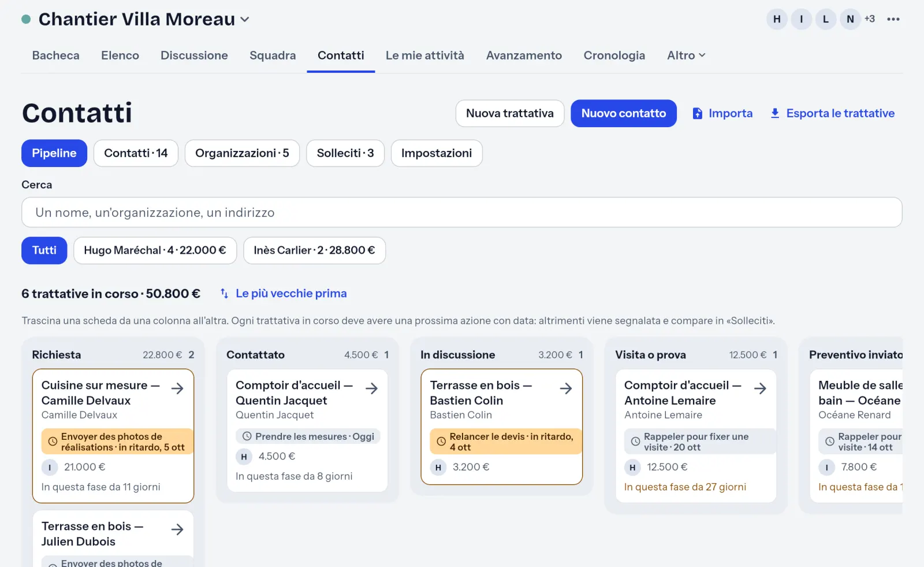Open the Bastien Colin deal arrow
Screen dimensions: 924x567
566,388
